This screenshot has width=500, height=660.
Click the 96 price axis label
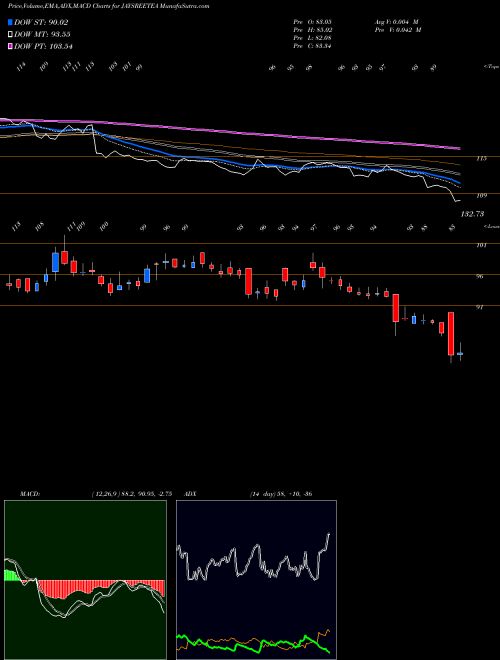[480, 277]
